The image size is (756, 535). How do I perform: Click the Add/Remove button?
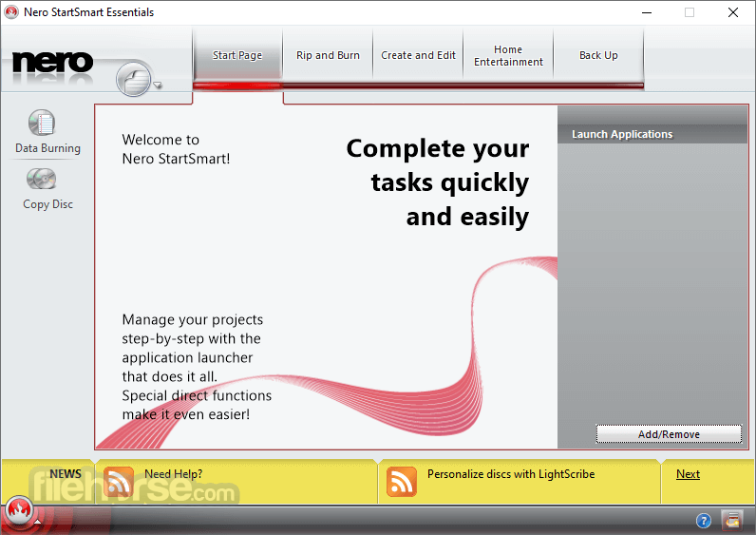[x=669, y=433]
